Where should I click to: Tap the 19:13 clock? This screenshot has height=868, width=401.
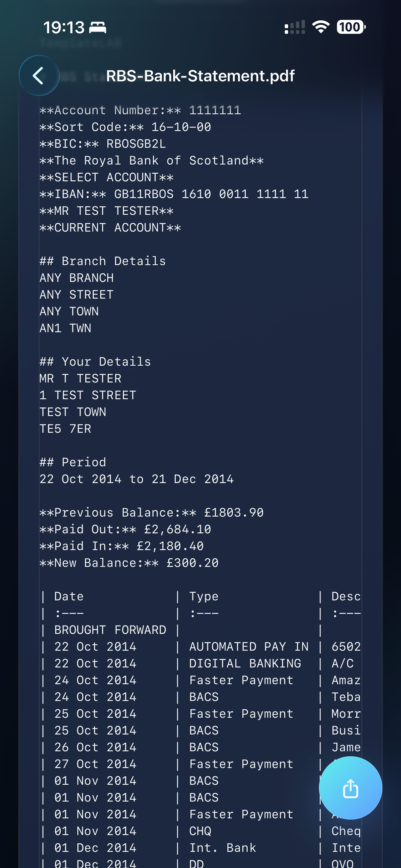click(x=64, y=27)
